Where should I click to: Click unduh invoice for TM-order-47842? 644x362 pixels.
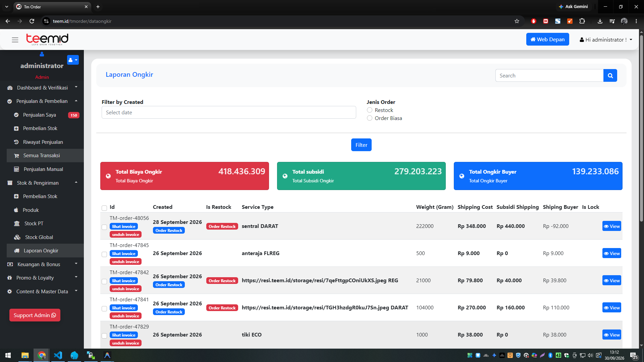pyautogui.click(x=125, y=289)
